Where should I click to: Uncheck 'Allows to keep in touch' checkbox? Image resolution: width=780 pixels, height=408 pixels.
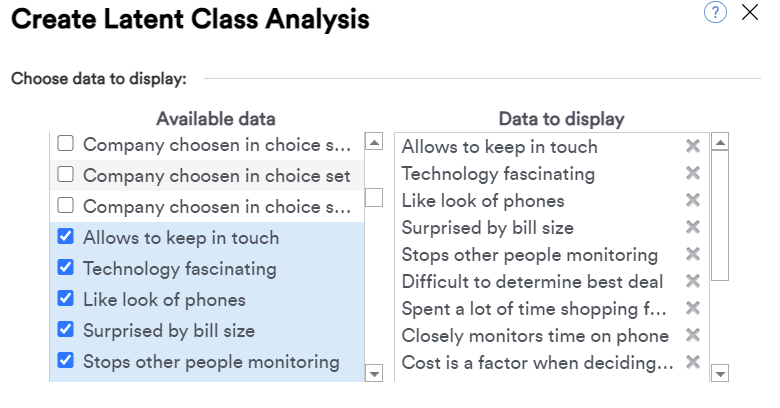[66, 236]
